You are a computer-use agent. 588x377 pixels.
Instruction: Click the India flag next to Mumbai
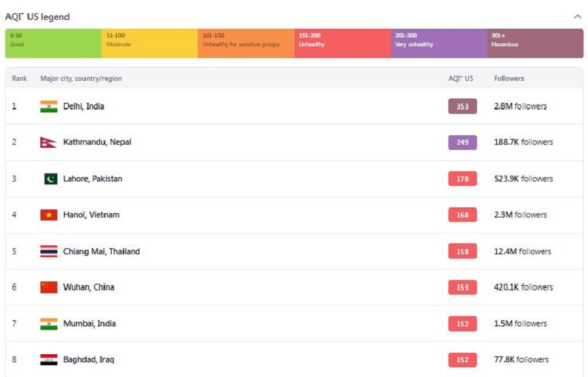pos(49,324)
